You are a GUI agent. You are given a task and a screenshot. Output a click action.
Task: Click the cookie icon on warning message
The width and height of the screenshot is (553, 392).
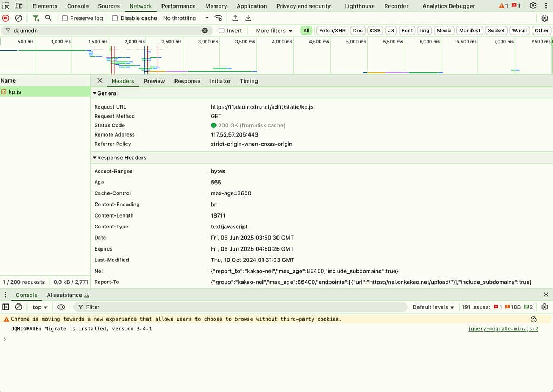[x=534, y=320]
